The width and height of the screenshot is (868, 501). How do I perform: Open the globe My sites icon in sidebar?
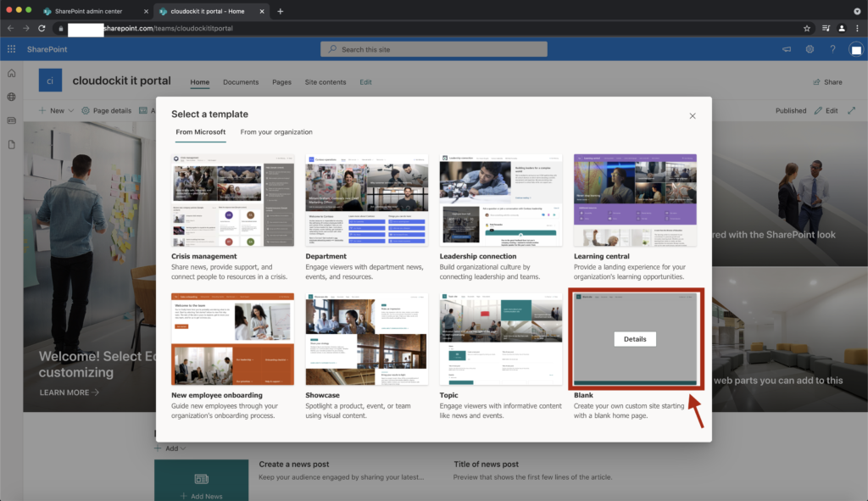coord(12,97)
